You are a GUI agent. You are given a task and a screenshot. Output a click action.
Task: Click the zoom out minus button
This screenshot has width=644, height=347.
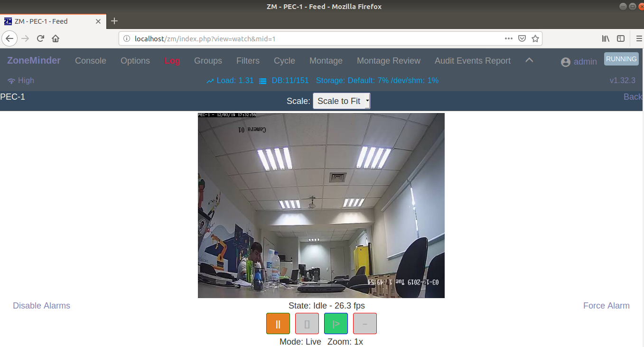(x=364, y=324)
